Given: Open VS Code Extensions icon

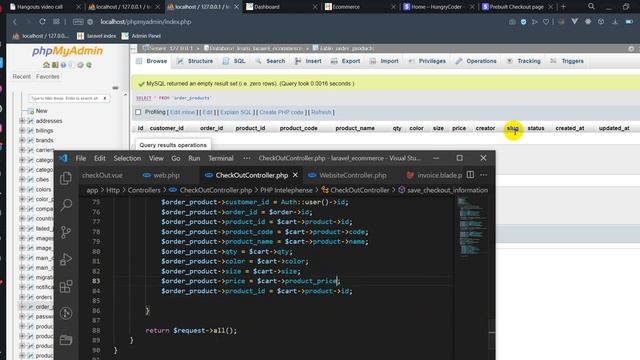Looking at the screenshot, I should [66, 286].
